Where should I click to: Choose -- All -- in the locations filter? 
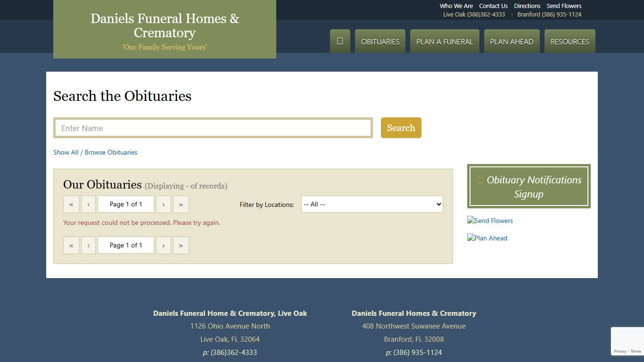click(x=372, y=204)
